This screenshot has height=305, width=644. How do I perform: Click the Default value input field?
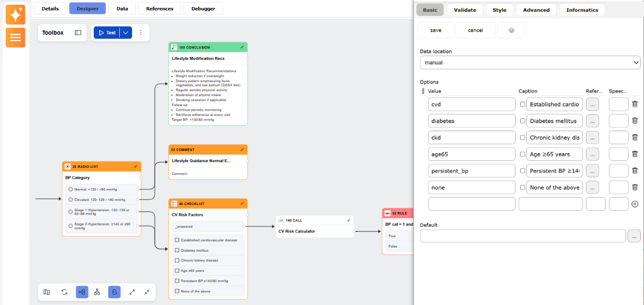[x=523, y=236]
